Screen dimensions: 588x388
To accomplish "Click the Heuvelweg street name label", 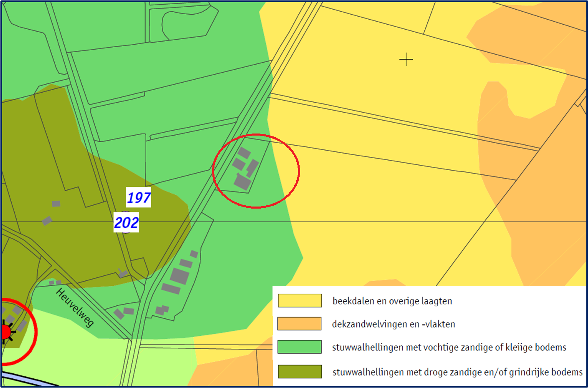I will [75, 307].
